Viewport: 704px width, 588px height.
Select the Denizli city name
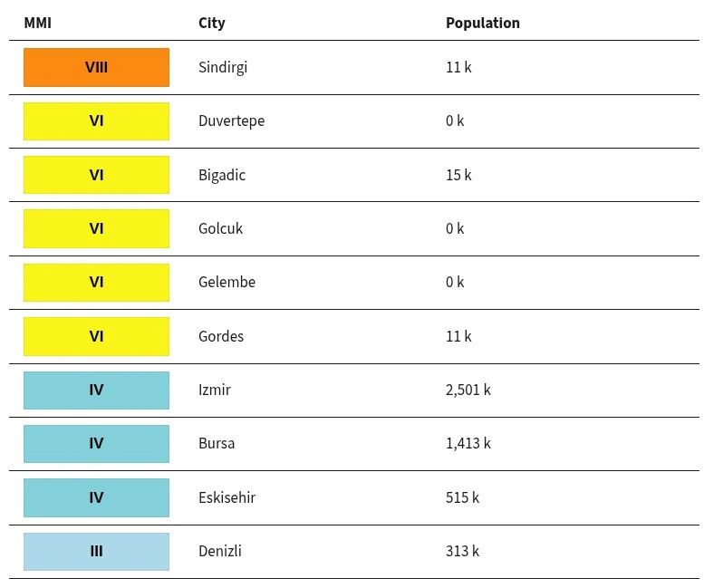(220, 551)
